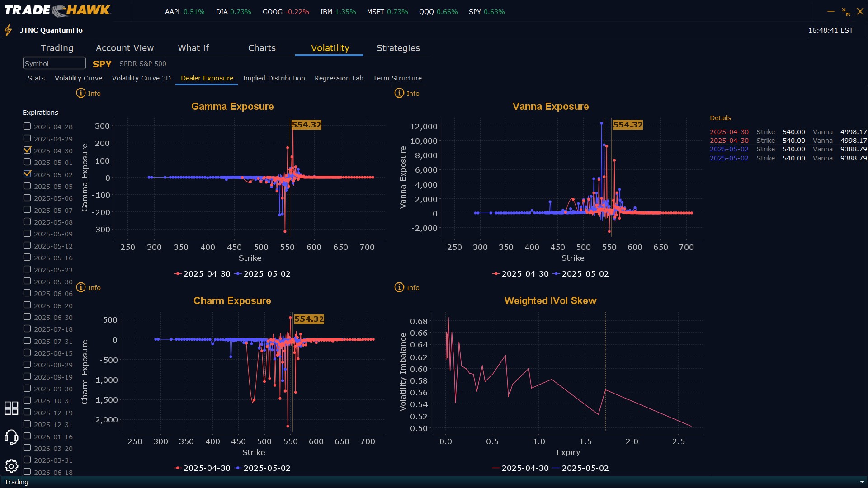Click the 554.32 price marker on Gamma chart
The image size is (868, 488).
(306, 125)
